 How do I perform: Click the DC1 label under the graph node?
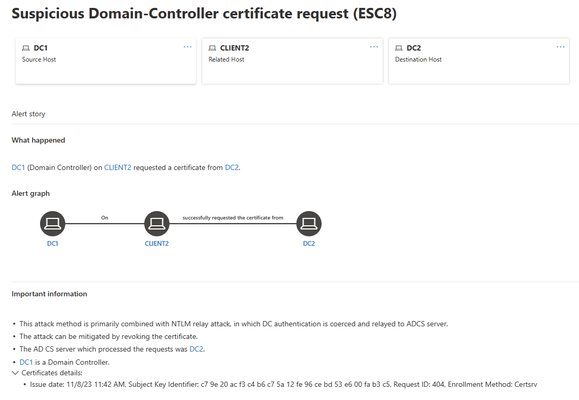pyautogui.click(x=52, y=243)
